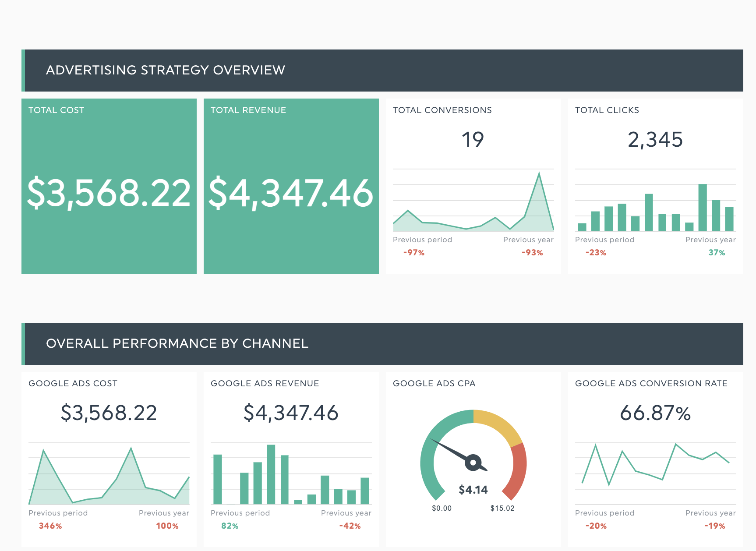Click Google Ads Cost previous period 346%

coord(50,526)
